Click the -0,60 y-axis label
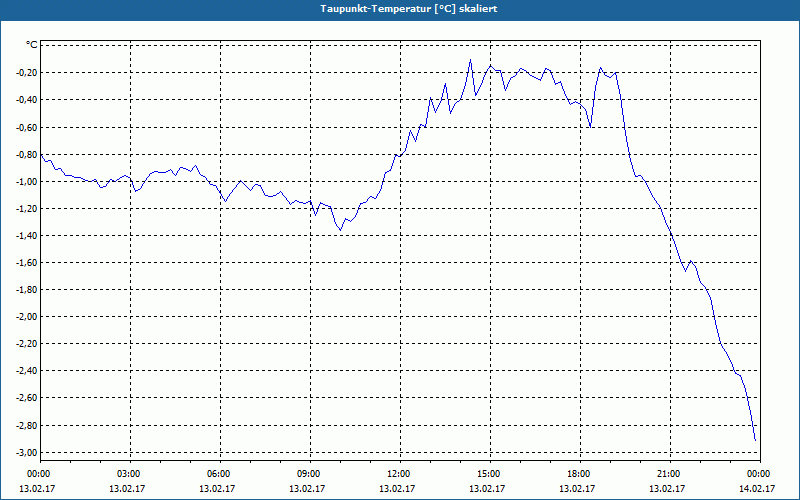Viewport: 800px width, 500px height. coord(26,127)
